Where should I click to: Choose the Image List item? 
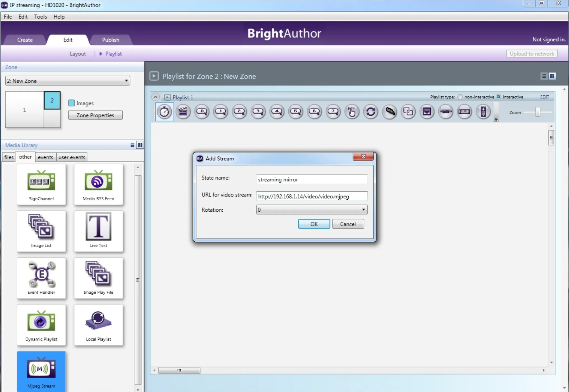click(x=41, y=231)
